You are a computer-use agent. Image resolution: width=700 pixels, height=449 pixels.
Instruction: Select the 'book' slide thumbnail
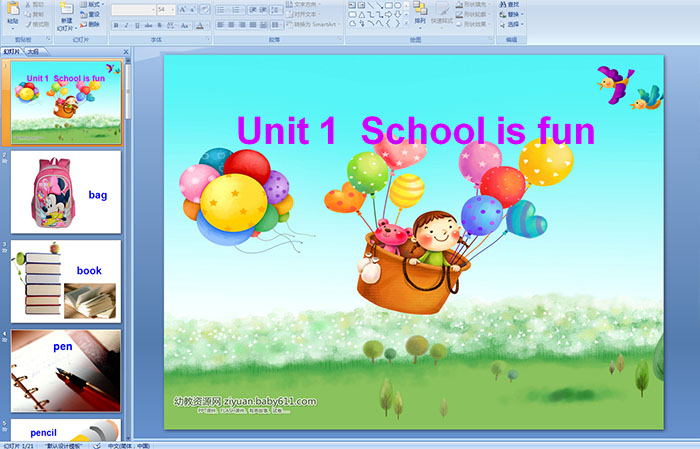(x=66, y=281)
